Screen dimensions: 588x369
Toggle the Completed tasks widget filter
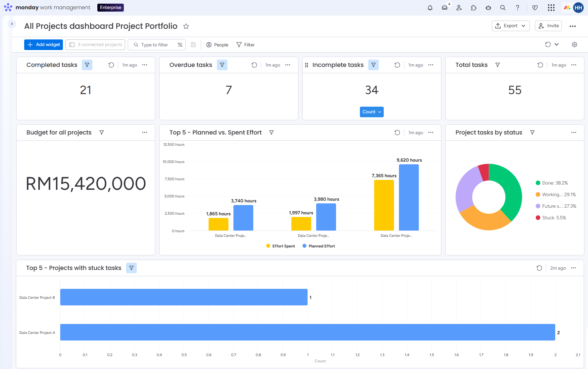[87, 65]
